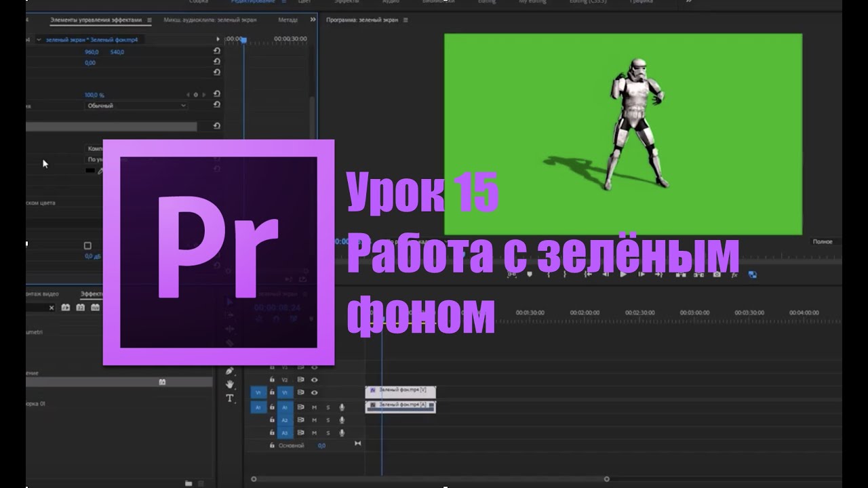Open the Полное resolution dropdown
Image resolution: width=868 pixels, height=488 pixels.
click(827, 241)
